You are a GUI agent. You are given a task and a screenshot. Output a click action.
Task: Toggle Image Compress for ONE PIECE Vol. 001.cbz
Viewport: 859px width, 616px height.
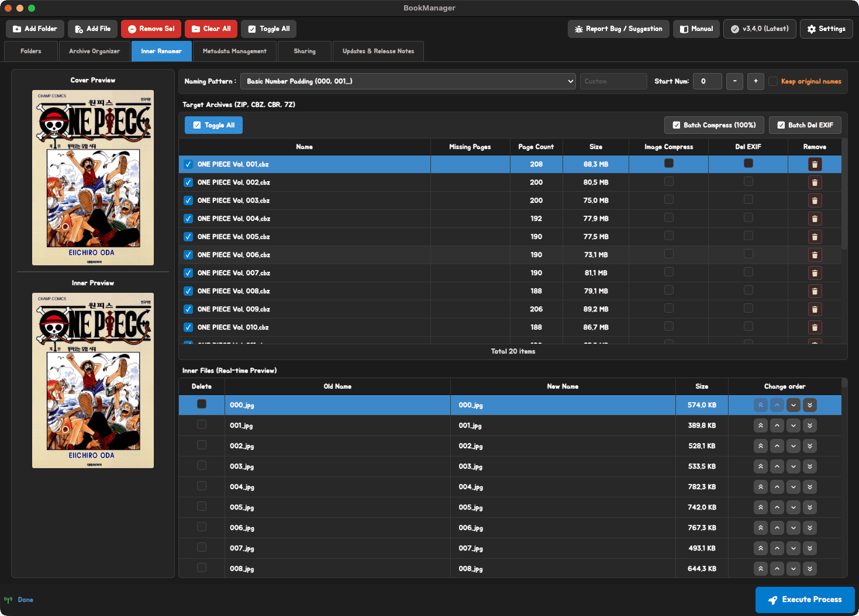669,164
